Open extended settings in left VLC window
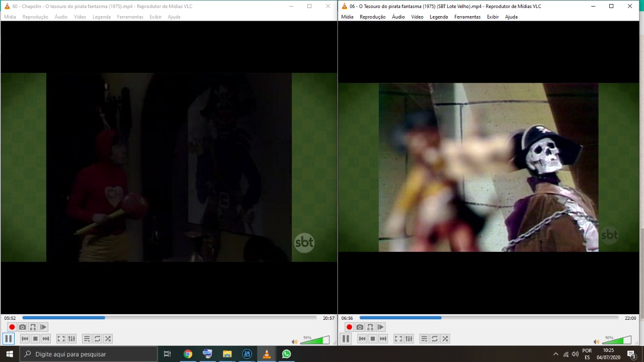This screenshot has height=362, width=644. click(71, 339)
